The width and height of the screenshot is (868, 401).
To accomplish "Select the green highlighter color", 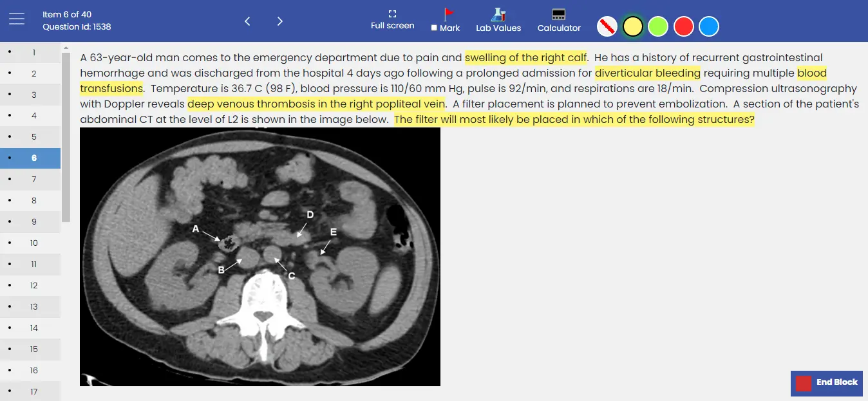I will point(657,26).
